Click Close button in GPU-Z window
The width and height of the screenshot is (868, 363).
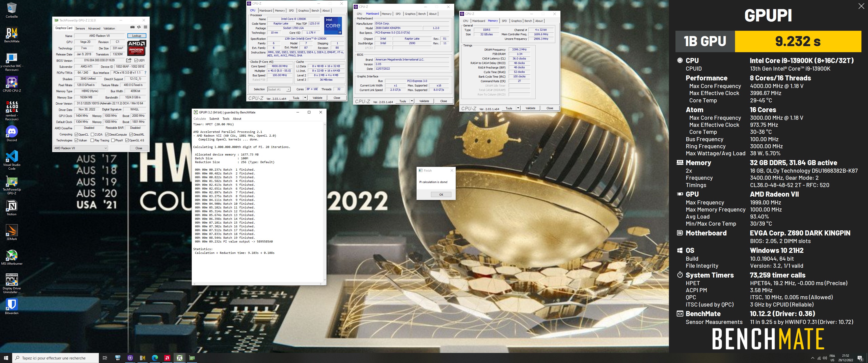pos(139,148)
